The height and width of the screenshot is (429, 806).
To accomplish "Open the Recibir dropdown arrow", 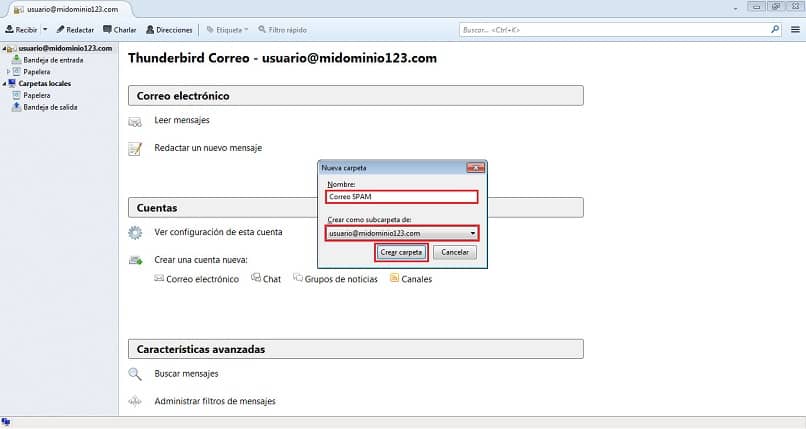I will (x=45, y=30).
